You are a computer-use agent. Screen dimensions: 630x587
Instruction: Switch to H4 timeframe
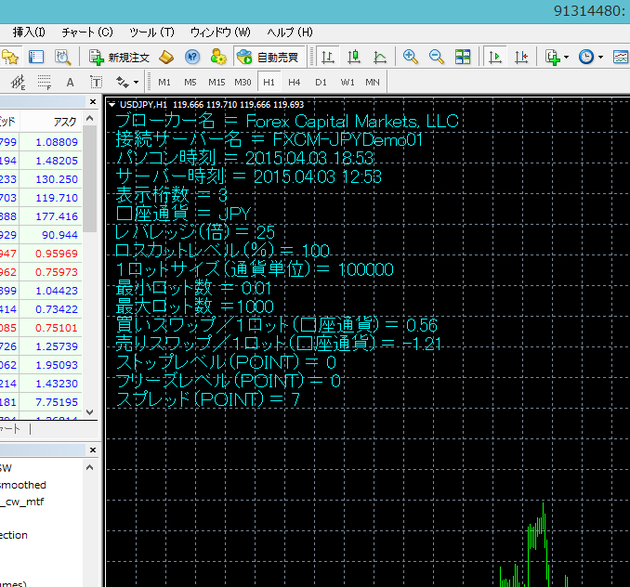pos(294,82)
